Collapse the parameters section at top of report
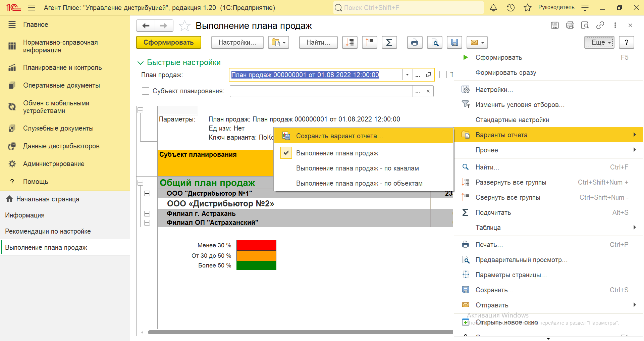Viewport: 644px width, 341px height. click(x=141, y=110)
